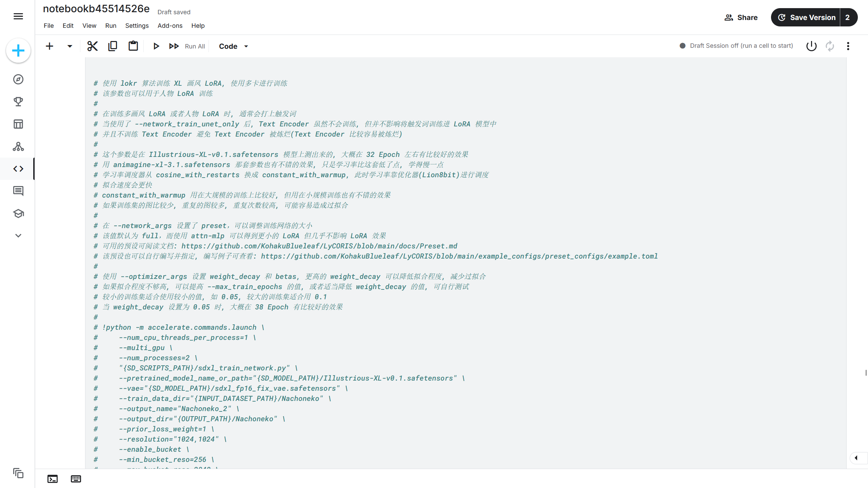The width and height of the screenshot is (868, 488).
Task: Open the add cell dropdown arrow
Action: [70, 46]
